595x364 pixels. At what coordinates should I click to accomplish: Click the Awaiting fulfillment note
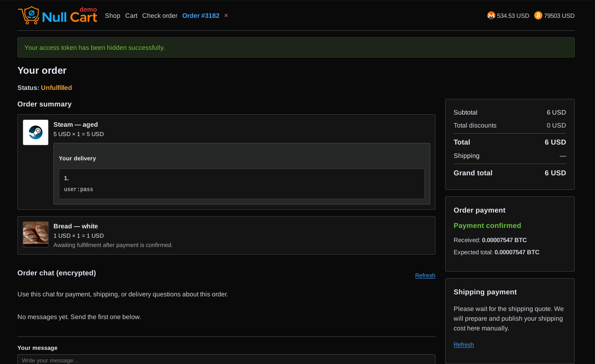click(x=113, y=245)
